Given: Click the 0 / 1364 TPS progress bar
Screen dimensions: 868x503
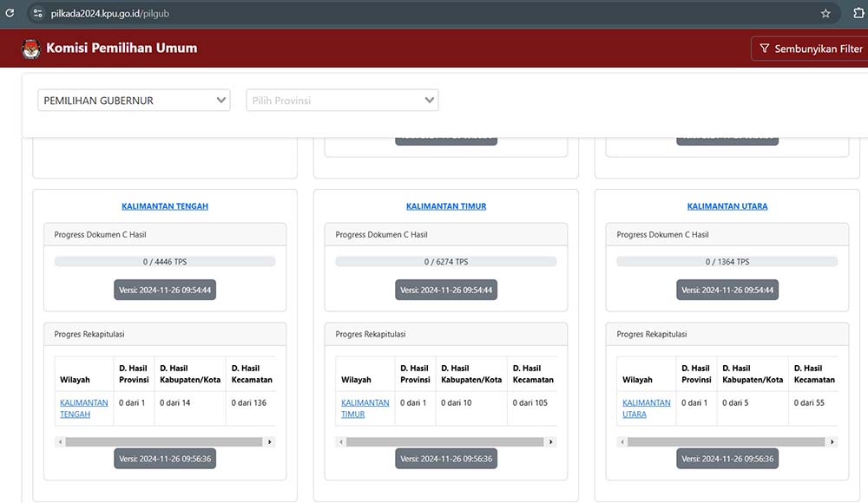Looking at the screenshot, I should pos(727,262).
